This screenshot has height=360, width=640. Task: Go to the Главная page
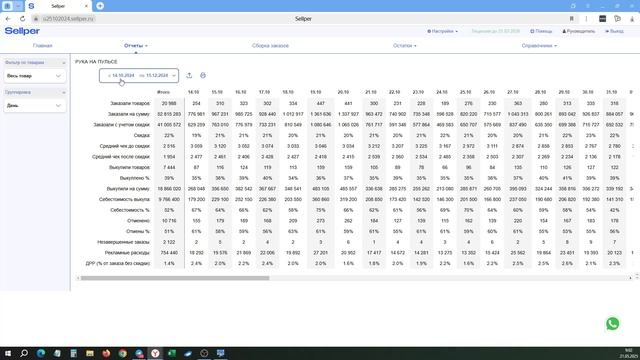click(x=42, y=46)
